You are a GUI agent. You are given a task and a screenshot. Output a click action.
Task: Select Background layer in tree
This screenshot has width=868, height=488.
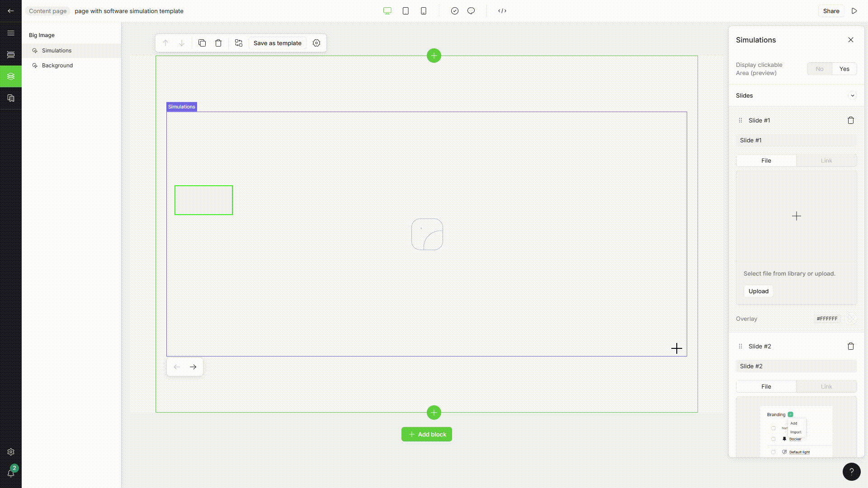point(57,66)
